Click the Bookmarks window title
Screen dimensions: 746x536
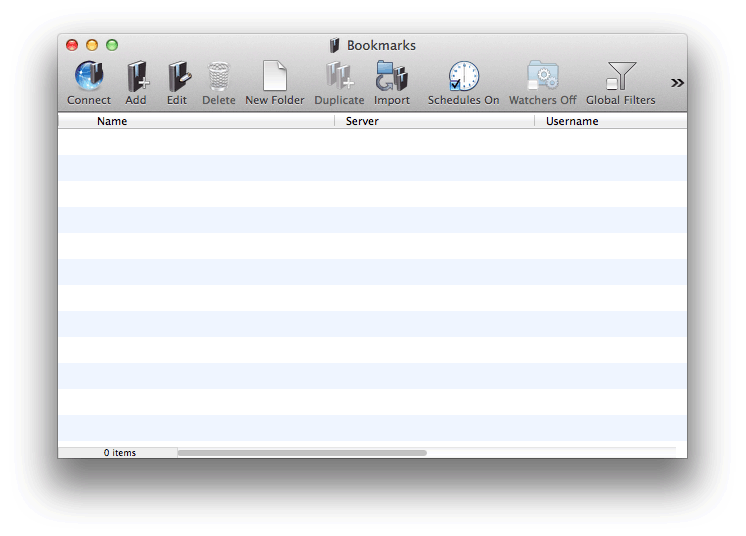pyautogui.click(x=381, y=45)
